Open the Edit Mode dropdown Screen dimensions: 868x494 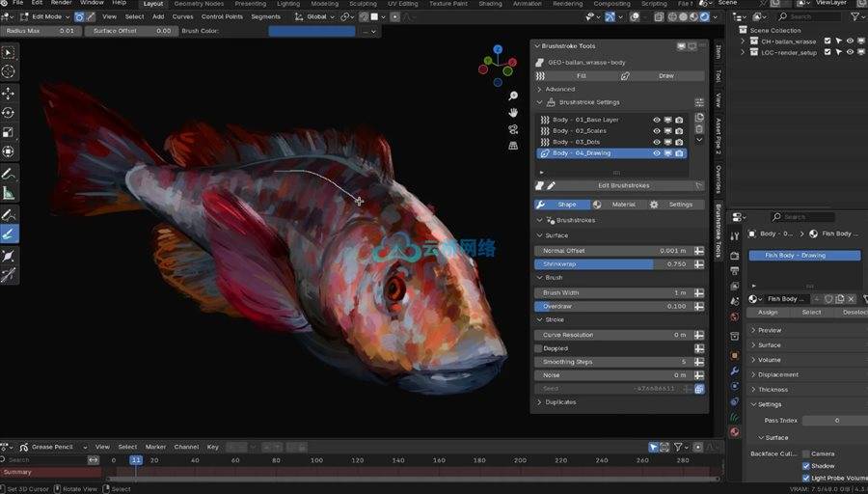(x=45, y=16)
